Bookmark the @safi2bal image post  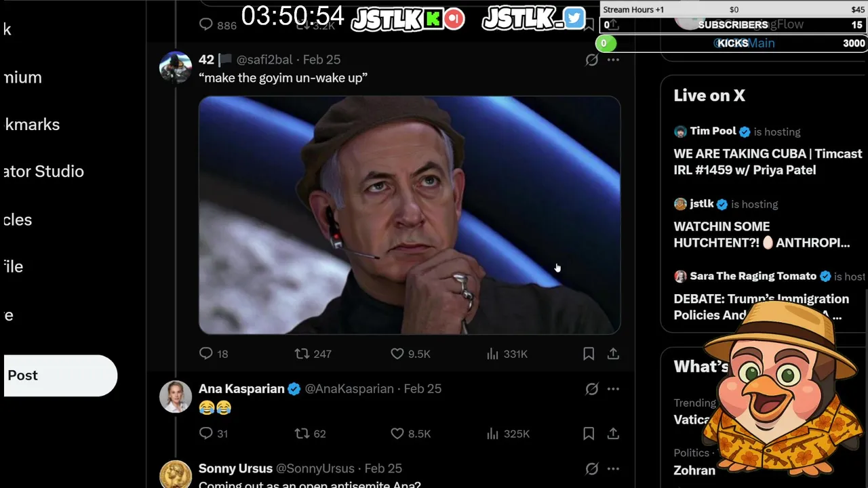(589, 354)
